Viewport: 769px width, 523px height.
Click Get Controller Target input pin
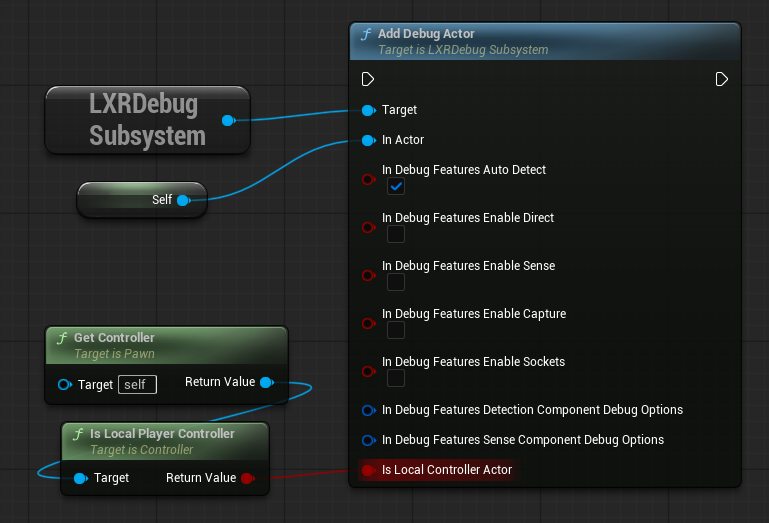(x=65, y=385)
